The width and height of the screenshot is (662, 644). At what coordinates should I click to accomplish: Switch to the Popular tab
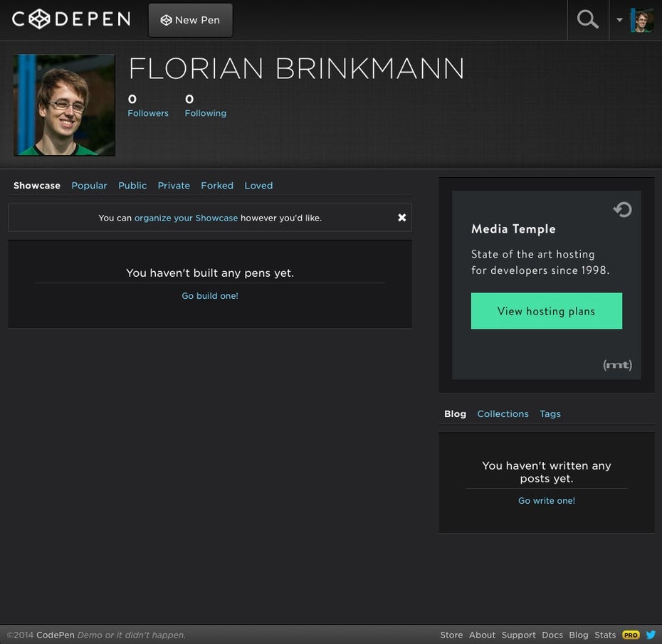pyautogui.click(x=89, y=186)
